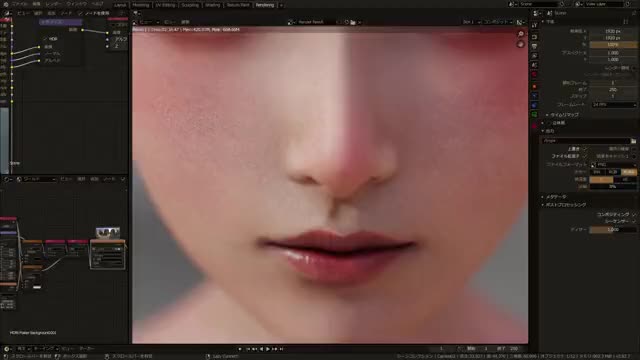The width and height of the screenshot is (640, 360).
Task: Open file format PNG dropdown
Action: pos(613,165)
